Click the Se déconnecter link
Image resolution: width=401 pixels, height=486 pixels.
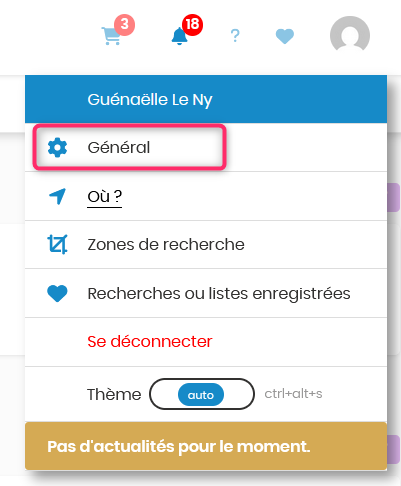click(x=150, y=341)
